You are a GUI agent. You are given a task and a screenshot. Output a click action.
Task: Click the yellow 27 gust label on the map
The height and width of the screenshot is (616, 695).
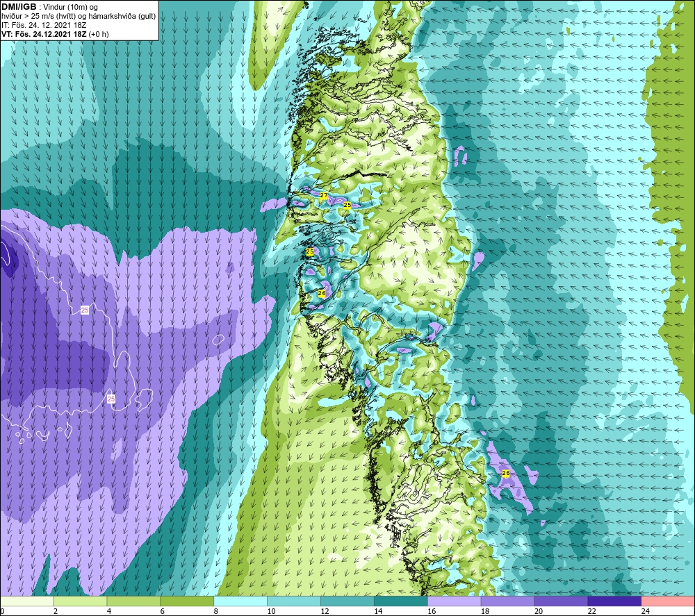[324, 195]
